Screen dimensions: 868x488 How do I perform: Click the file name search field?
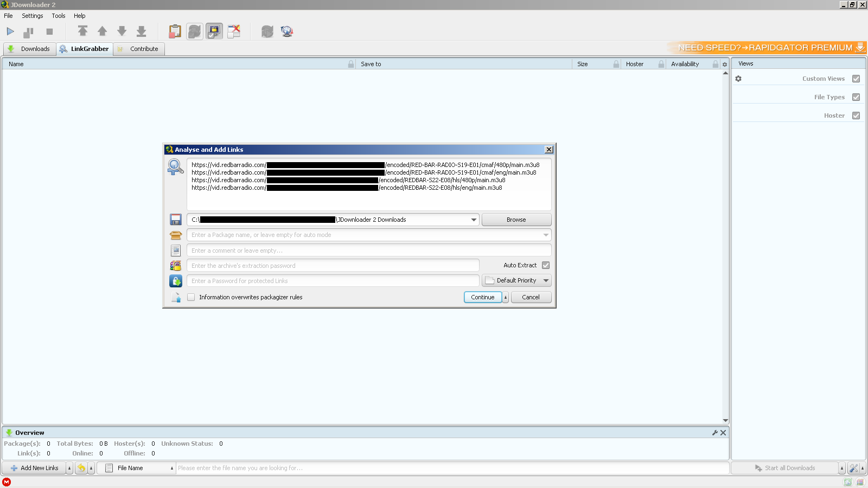point(452,468)
